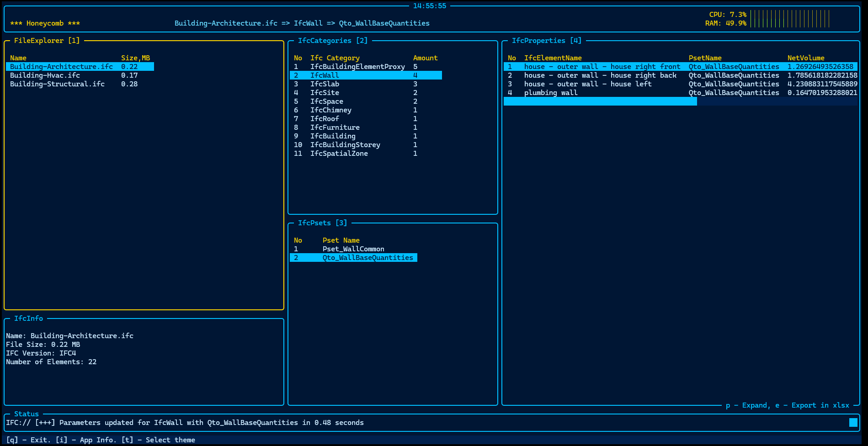Screen dimensions: 868x446
Task: Select the plumbing wall row
Action: tap(680, 93)
